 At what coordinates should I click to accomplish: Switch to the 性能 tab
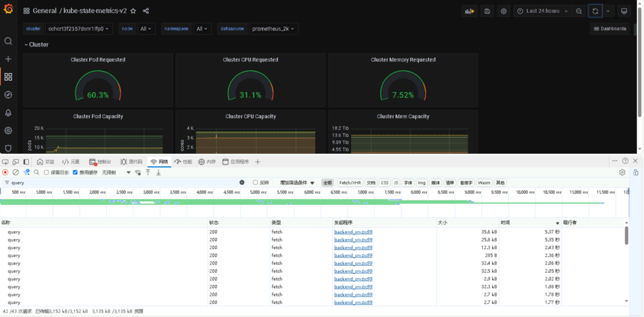(183, 162)
